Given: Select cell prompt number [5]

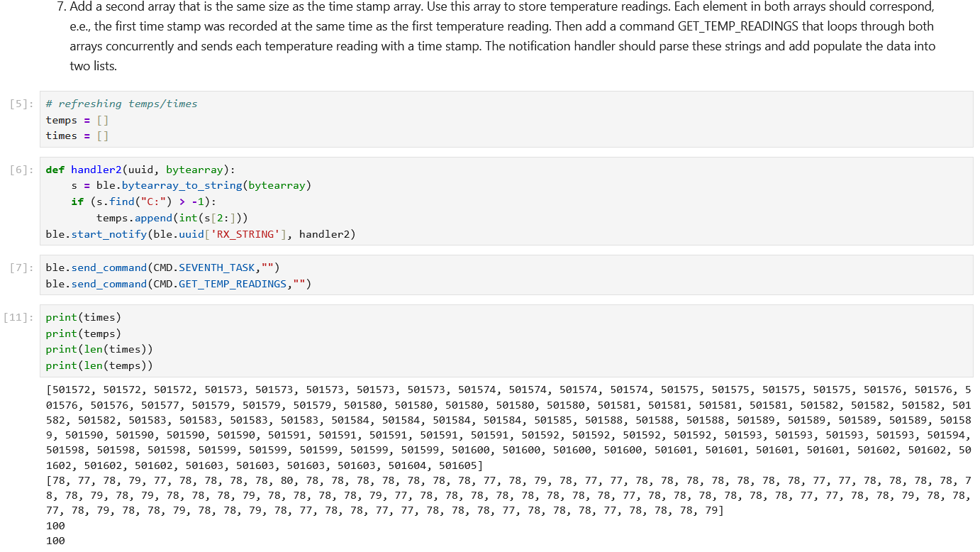Looking at the screenshot, I should [x=21, y=104].
